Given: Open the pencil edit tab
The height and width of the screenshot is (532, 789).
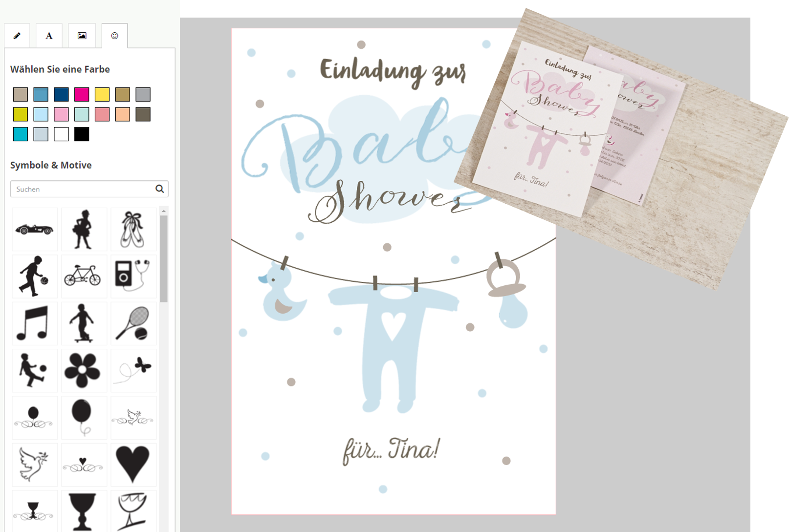Looking at the screenshot, I should (17, 36).
